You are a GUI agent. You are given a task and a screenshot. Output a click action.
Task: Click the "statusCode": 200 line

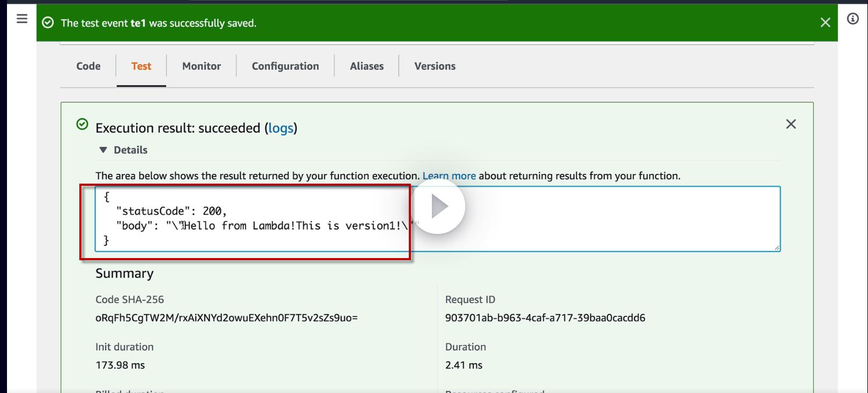click(x=171, y=211)
